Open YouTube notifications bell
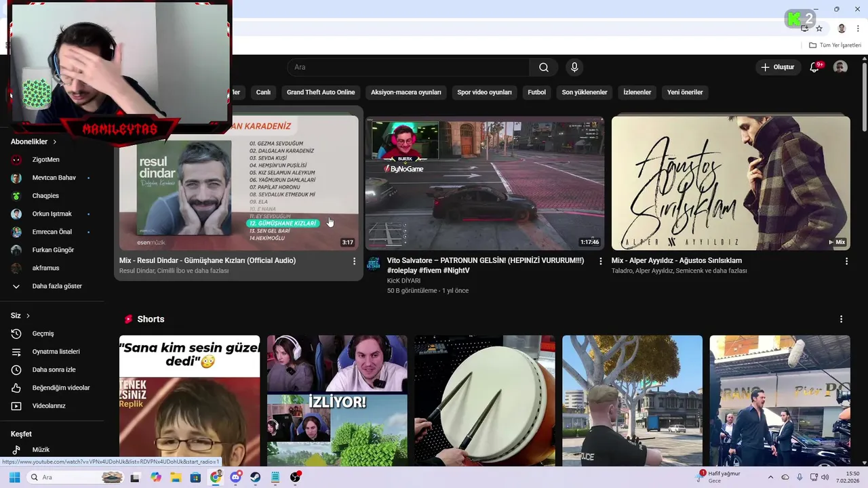The height and width of the screenshot is (488, 868). 815,67
